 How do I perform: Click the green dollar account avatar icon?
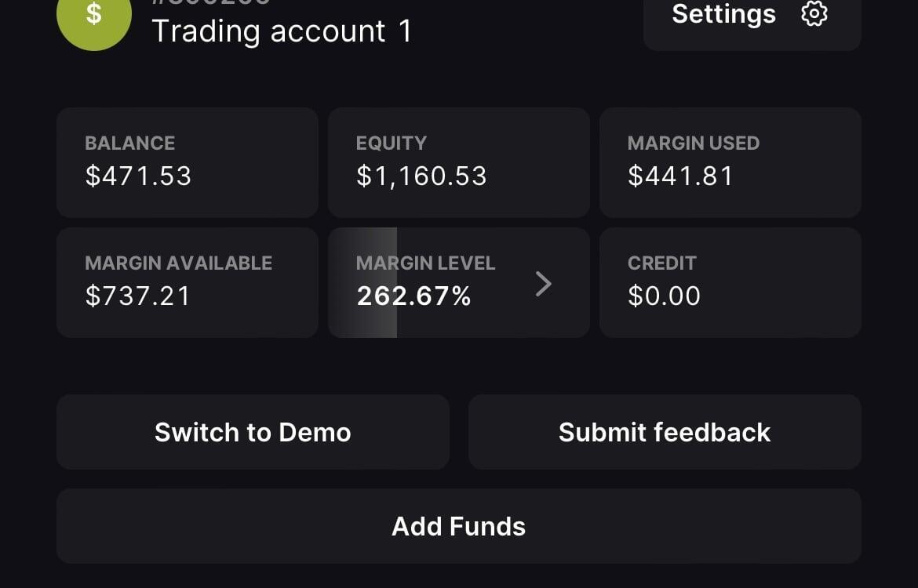coord(93,17)
